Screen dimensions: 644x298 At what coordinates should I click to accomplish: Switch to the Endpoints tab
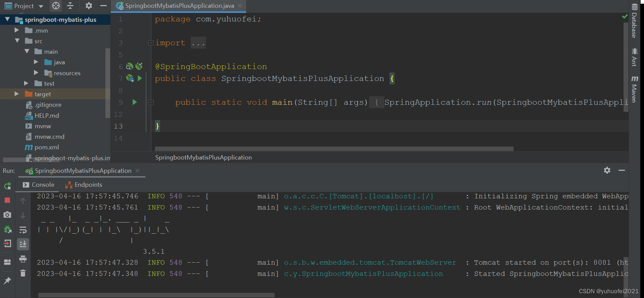pos(84,185)
